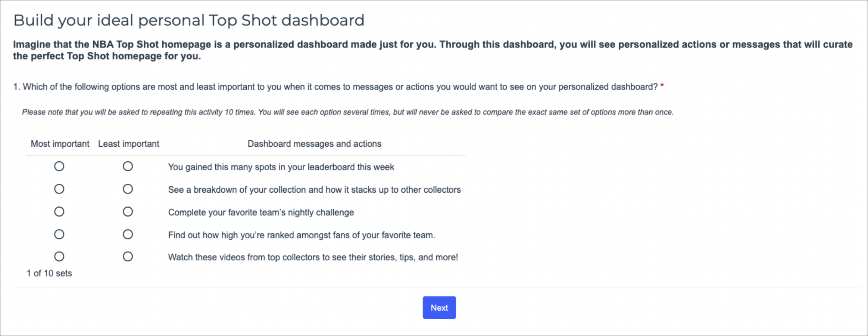This screenshot has height=336, width=868.
Task: Set top collectors videos as most important
Action: point(59,256)
